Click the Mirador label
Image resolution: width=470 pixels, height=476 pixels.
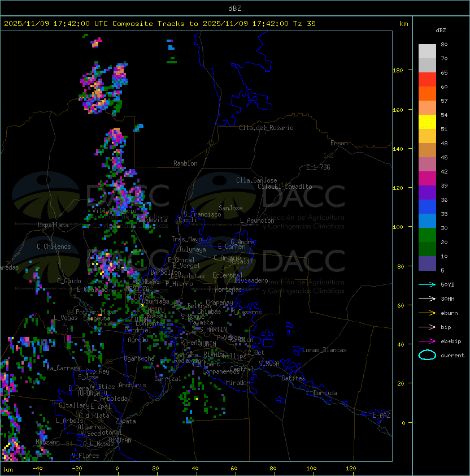(x=238, y=383)
